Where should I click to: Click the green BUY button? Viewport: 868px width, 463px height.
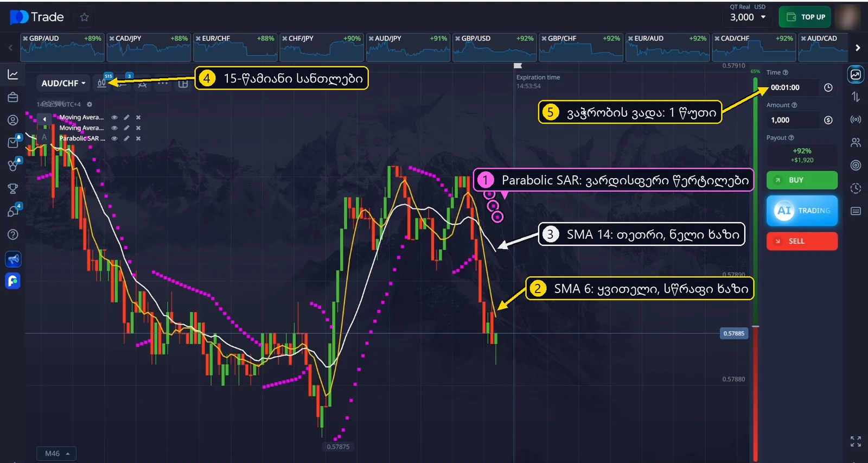click(802, 180)
